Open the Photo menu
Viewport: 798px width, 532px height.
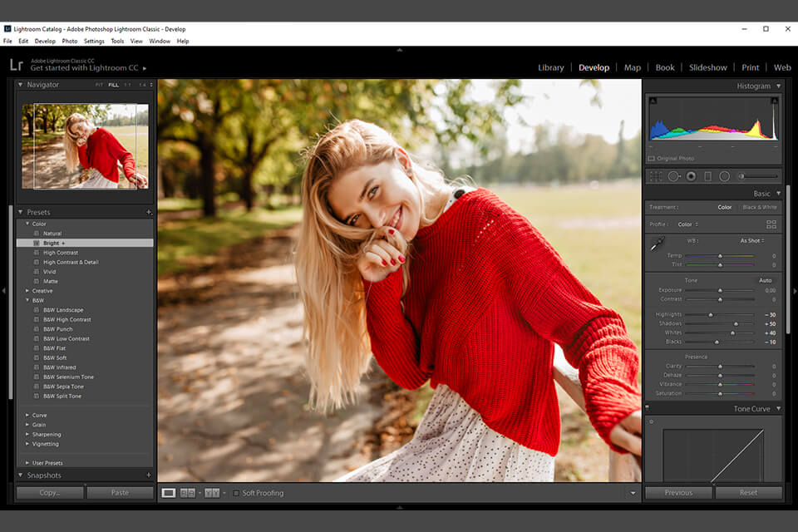click(x=70, y=40)
